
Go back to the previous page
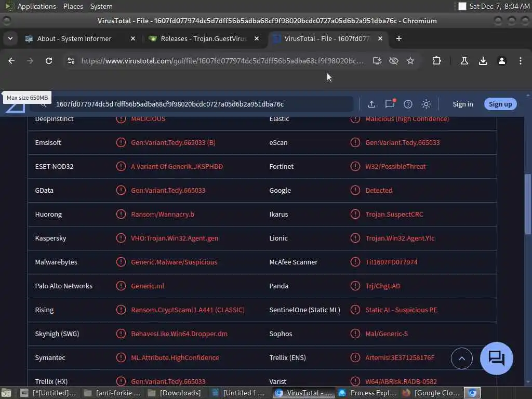click(x=11, y=61)
